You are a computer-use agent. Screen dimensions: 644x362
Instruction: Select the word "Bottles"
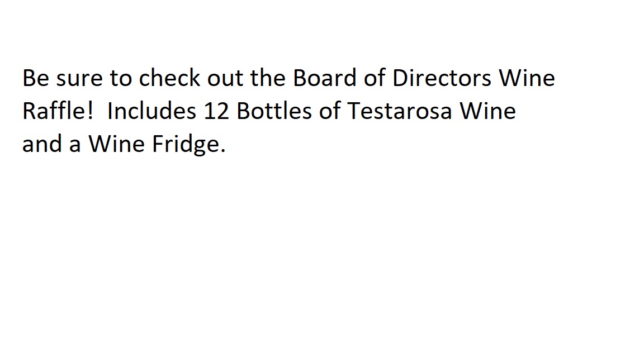(x=274, y=111)
